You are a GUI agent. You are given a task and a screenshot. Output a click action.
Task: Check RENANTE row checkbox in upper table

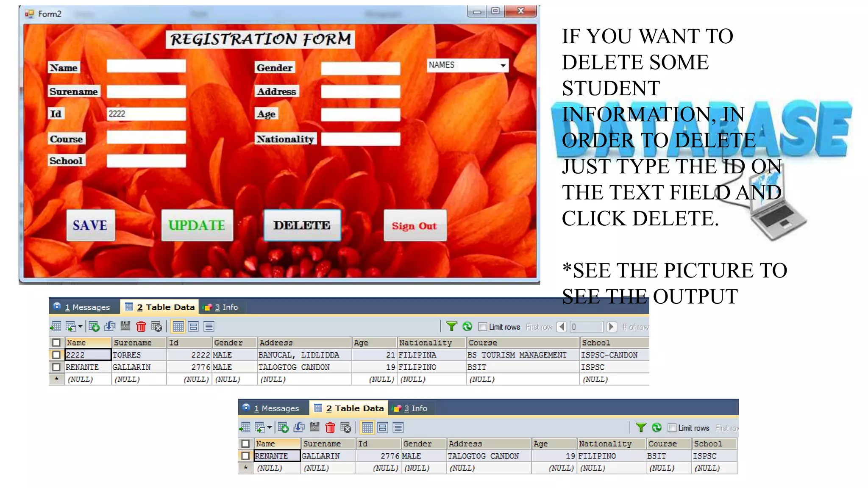pos(56,367)
